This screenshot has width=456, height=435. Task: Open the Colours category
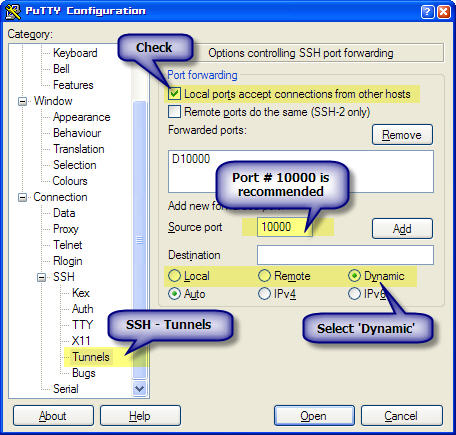[x=70, y=181]
